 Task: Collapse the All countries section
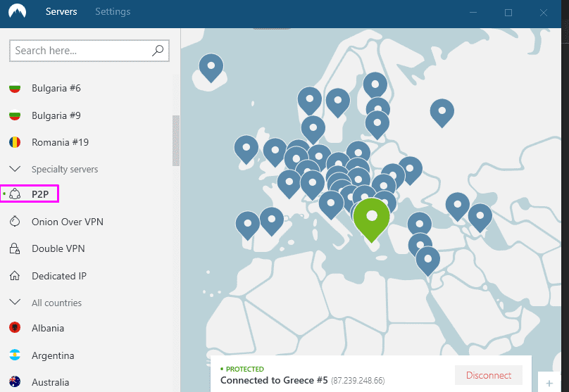click(15, 302)
